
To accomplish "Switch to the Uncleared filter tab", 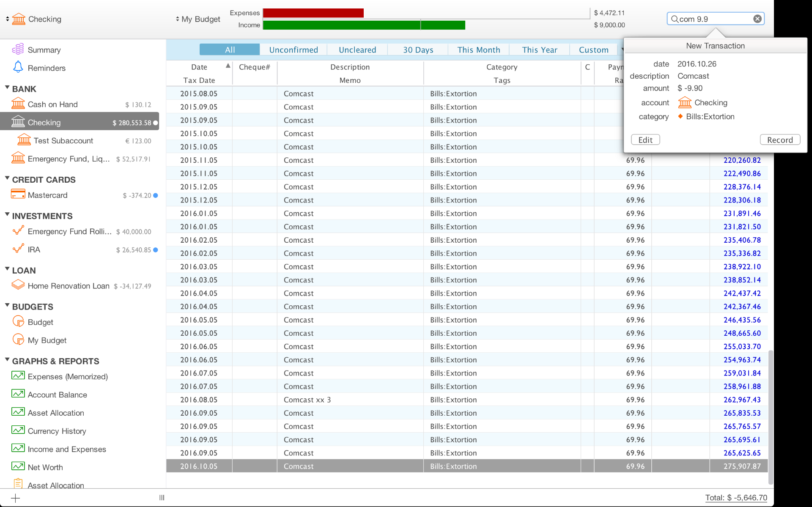I will click(x=357, y=50).
